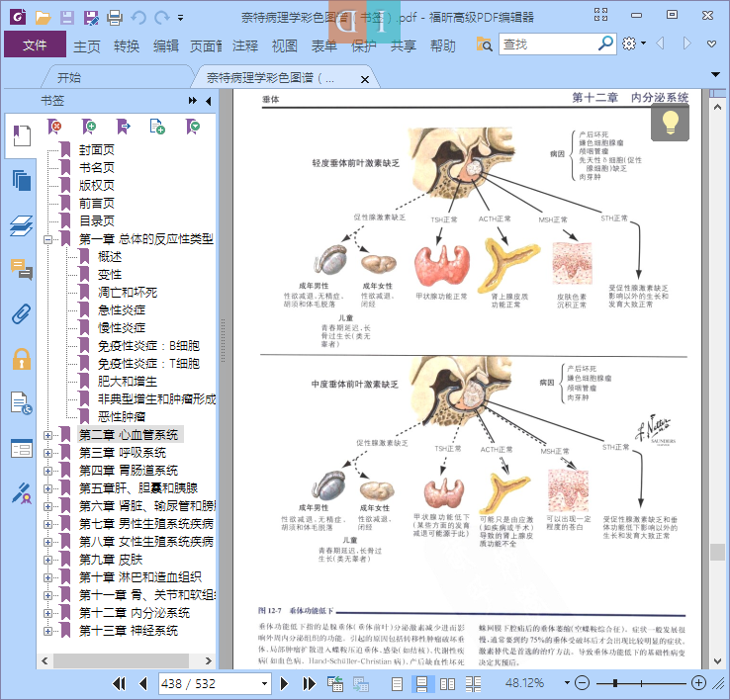Jump to the 恶性肿瘤 bookmark
730x700 pixels.
tap(122, 416)
